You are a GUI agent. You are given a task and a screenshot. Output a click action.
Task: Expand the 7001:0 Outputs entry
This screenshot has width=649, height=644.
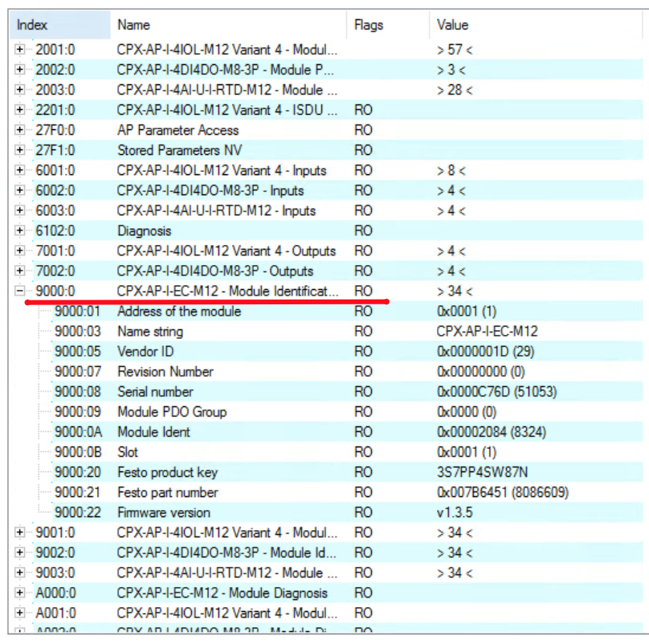pos(19,251)
